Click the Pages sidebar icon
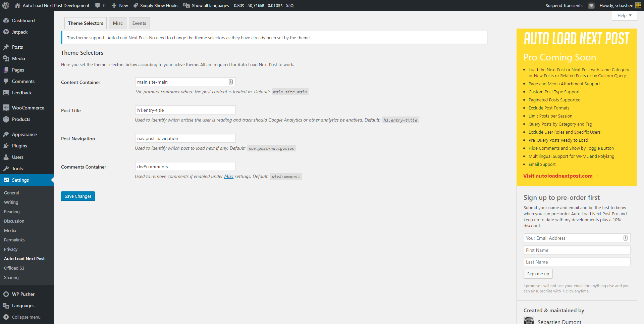The image size is (644, 324). click(x=6, y=70)
